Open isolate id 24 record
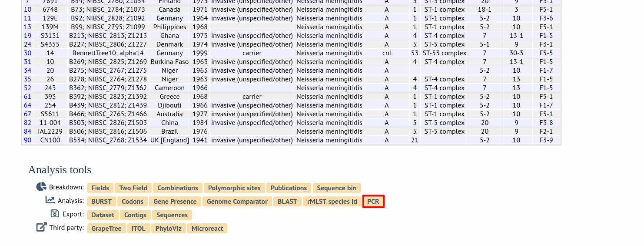Viewport: 644px width, 246px height. pyautogui.click(x=27, y=44)
